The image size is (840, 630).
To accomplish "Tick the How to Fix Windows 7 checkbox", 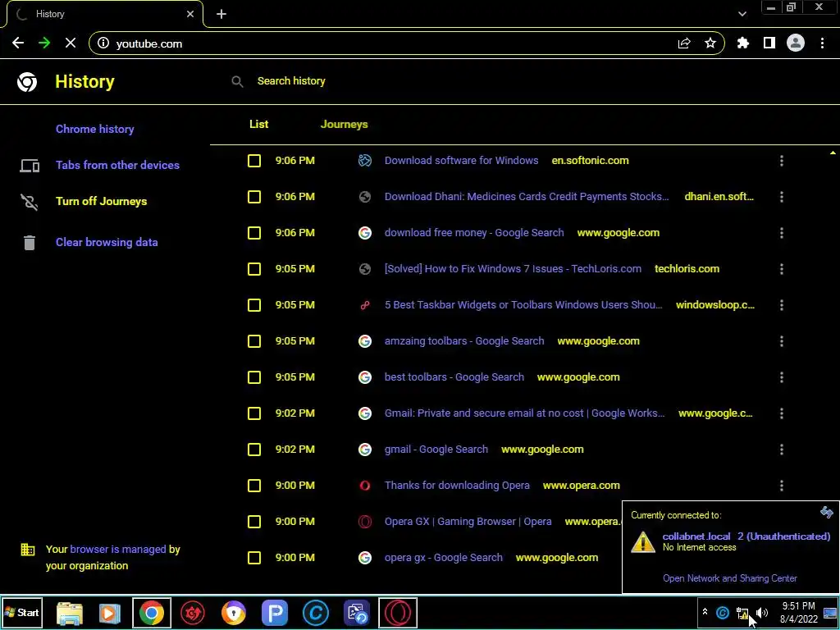I will (x=254, y=269).
